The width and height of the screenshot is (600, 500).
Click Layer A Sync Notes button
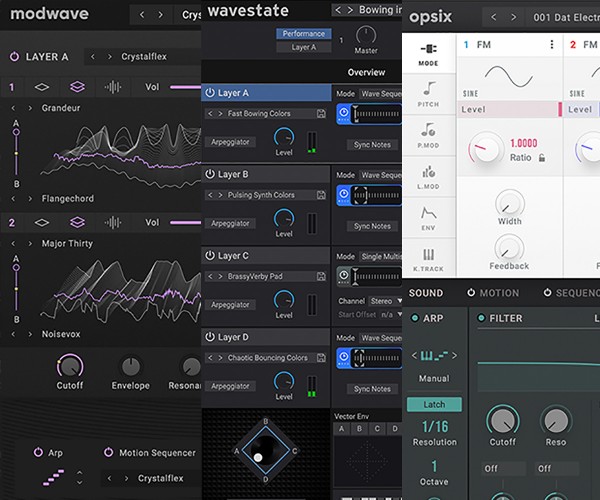point(372,145)
